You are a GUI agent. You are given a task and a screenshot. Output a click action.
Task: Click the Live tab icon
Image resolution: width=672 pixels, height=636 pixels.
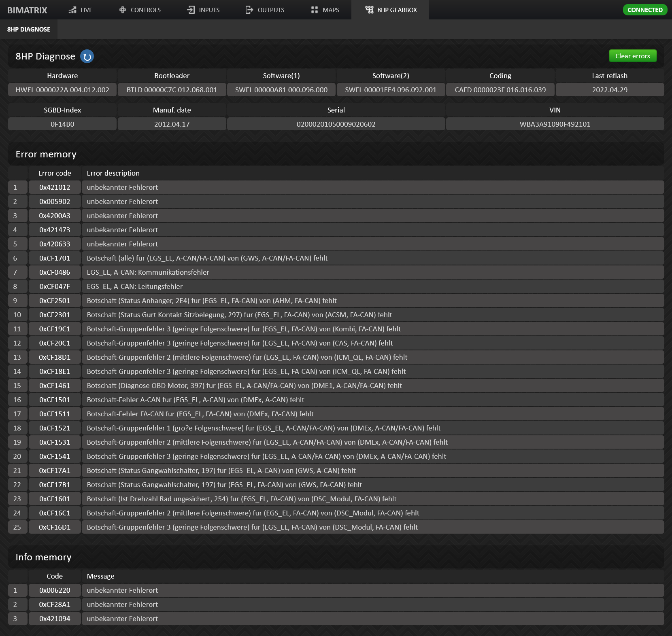coord(72,10)
